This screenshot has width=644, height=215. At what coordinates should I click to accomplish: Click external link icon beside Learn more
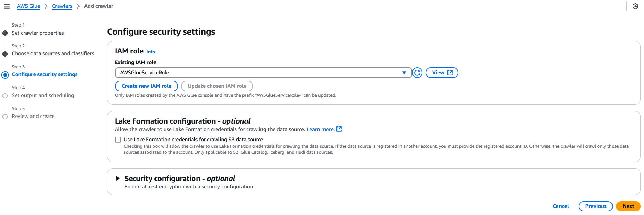coord(339,129)
